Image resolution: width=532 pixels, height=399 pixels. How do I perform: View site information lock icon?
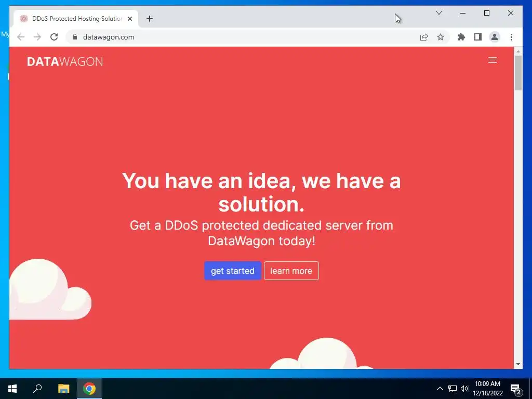[75, 37]
